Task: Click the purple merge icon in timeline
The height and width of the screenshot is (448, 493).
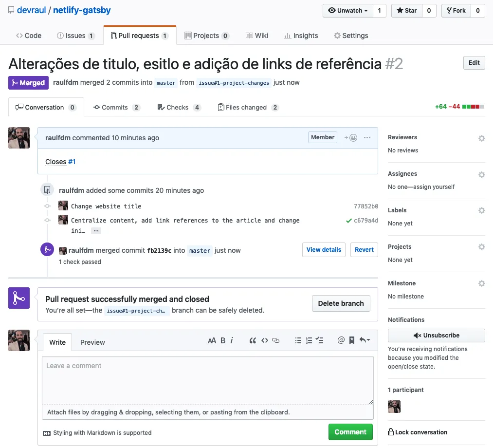Action: [47, 249]
